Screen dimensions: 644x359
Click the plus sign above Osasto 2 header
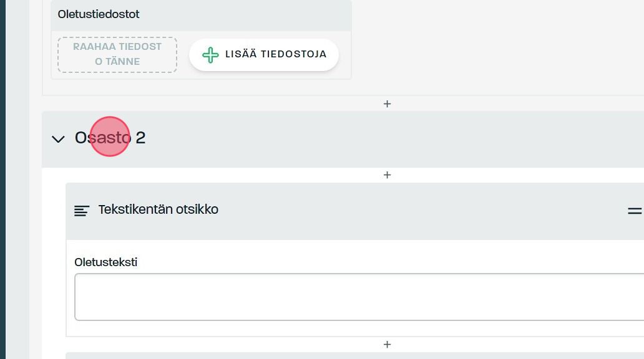tap(387, 103)
